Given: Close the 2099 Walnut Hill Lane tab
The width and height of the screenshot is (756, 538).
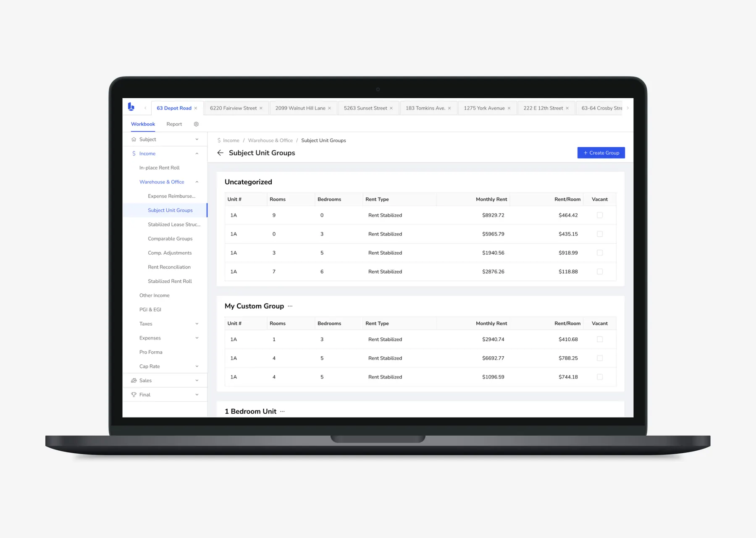Looking at the screenshot, I should (330, 108).
